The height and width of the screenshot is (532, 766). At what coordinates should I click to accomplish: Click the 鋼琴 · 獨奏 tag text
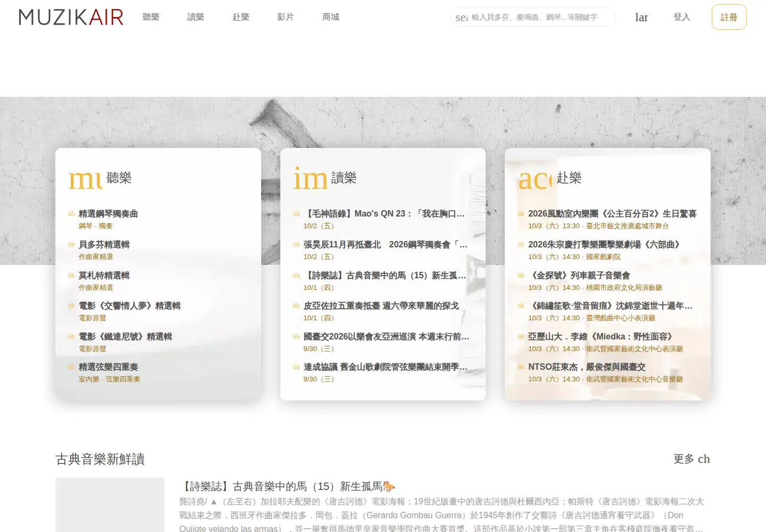[x=96, y=226]
